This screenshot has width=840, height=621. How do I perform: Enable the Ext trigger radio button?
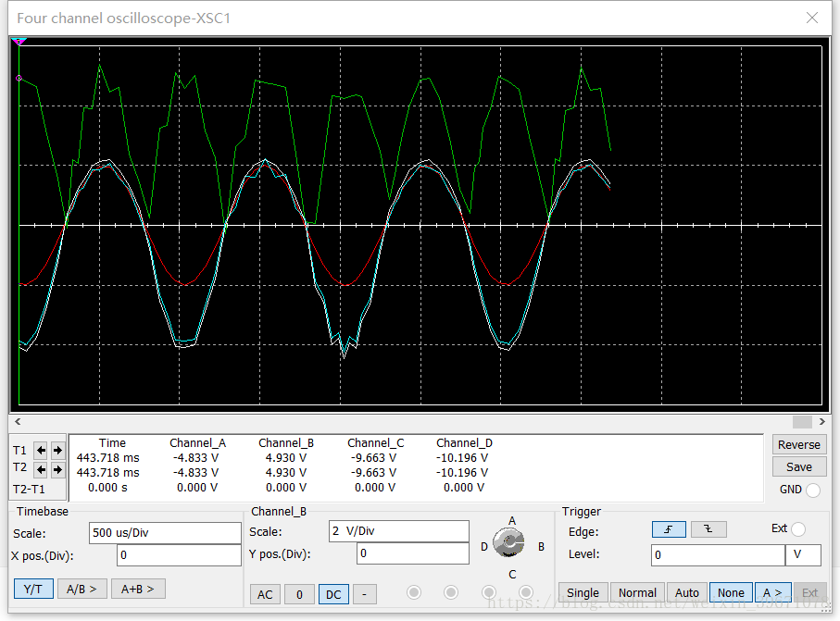[798, 529]
